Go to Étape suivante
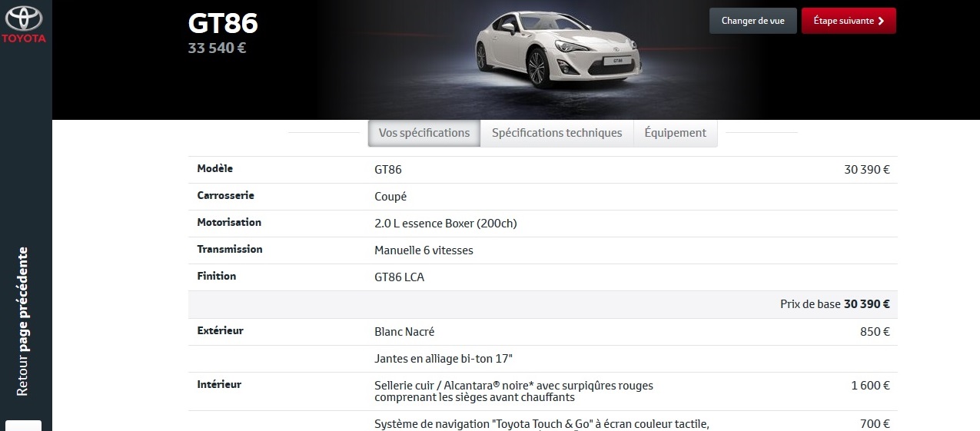 point(849,21)
